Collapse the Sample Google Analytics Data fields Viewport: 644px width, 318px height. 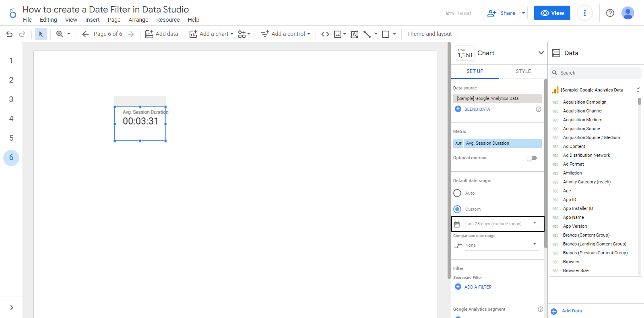(638, 90)
